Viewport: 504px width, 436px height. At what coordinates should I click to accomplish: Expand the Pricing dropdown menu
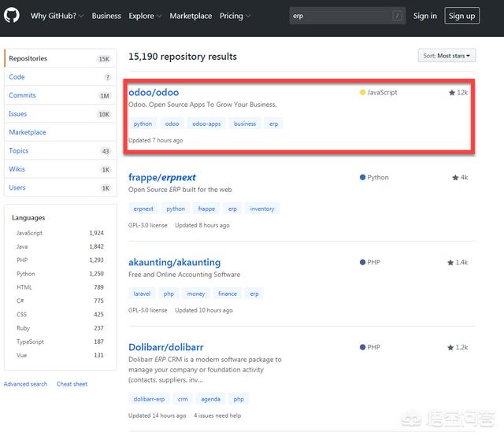click(235, 16)
